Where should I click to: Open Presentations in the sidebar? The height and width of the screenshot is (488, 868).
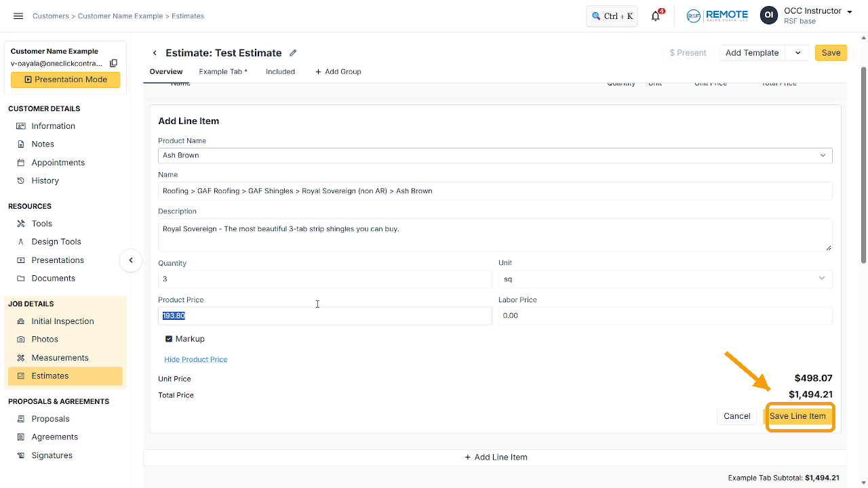(58, 260)
